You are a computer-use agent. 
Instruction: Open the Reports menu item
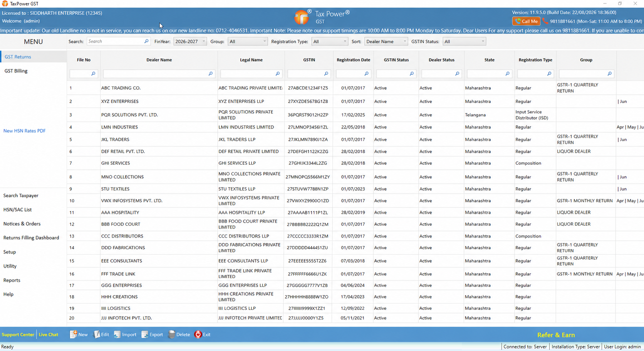pyautogui.click(x=12, y=280)
